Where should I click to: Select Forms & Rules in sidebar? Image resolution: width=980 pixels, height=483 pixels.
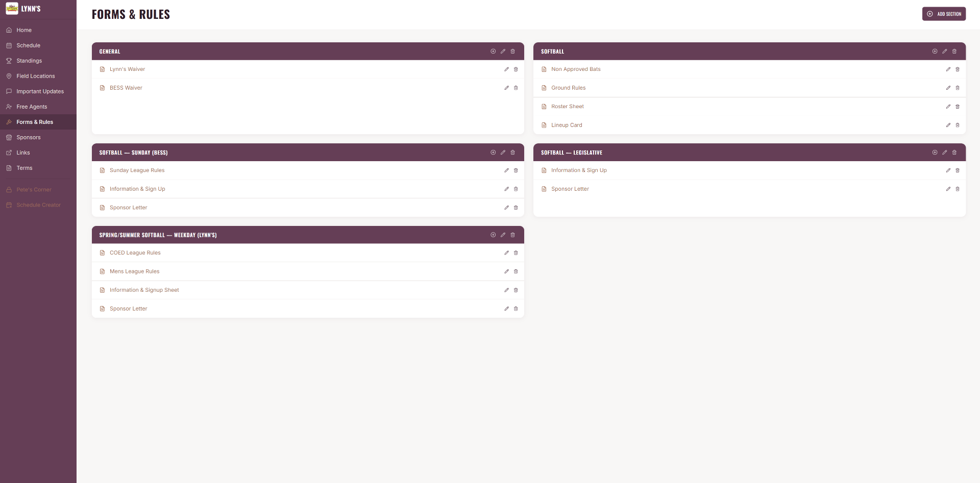tap(38, 122)
